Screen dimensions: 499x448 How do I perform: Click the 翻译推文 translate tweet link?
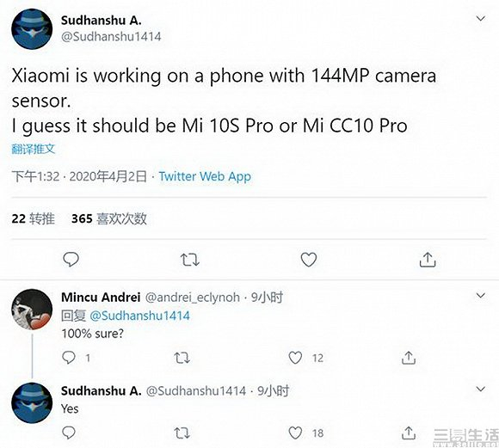(x=34, y=149)
